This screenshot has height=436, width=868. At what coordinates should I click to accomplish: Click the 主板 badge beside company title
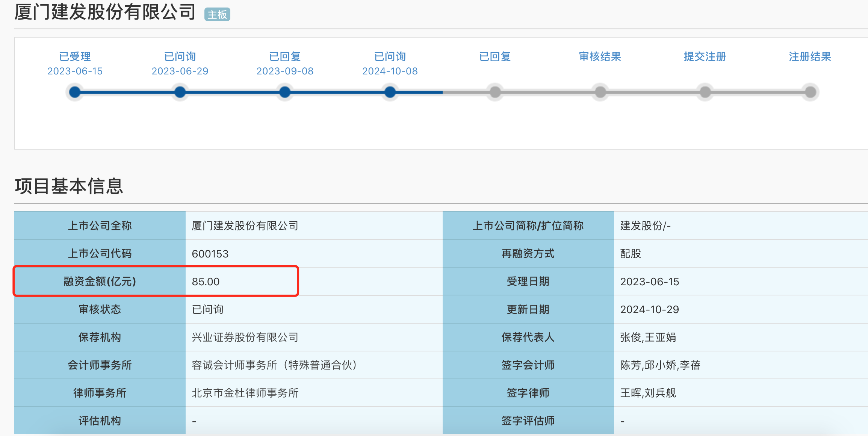coord(217,15)
